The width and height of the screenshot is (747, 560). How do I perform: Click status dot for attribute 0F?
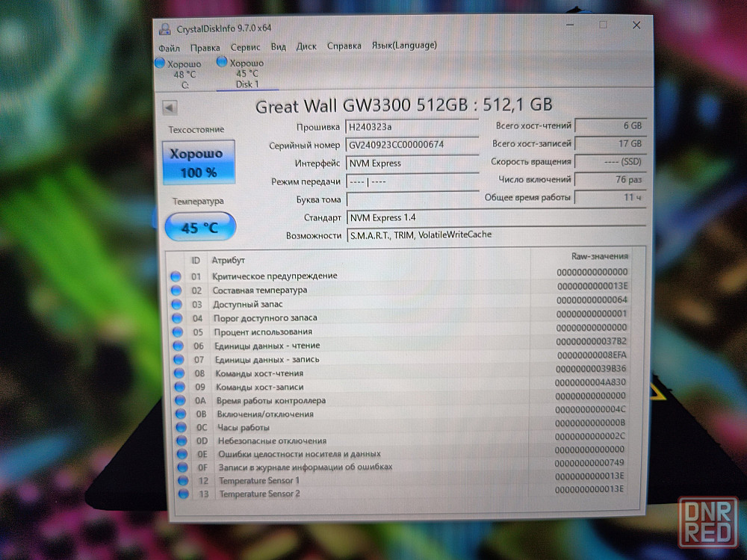coord(182,467)
